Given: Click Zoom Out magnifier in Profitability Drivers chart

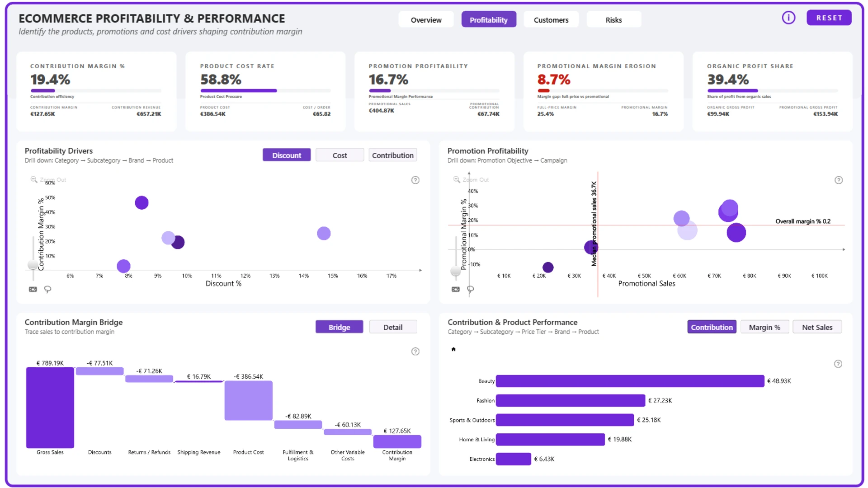Looking at the screenshot, I should 34,179.
